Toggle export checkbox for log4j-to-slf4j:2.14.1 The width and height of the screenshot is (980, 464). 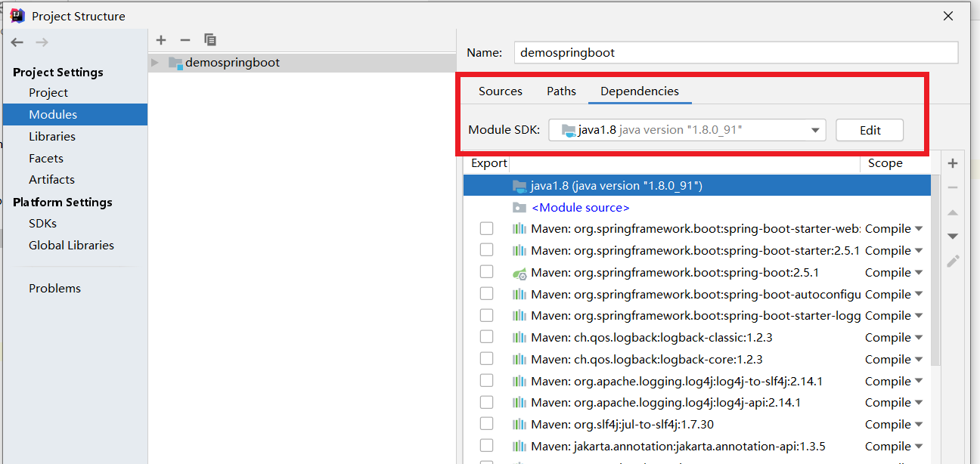point(486,381)
